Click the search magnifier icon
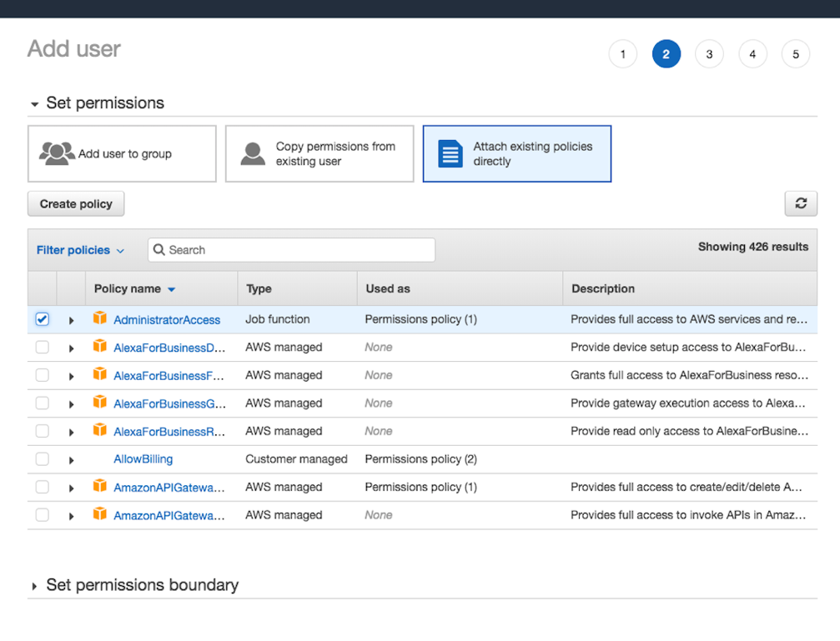 [159, 249]
